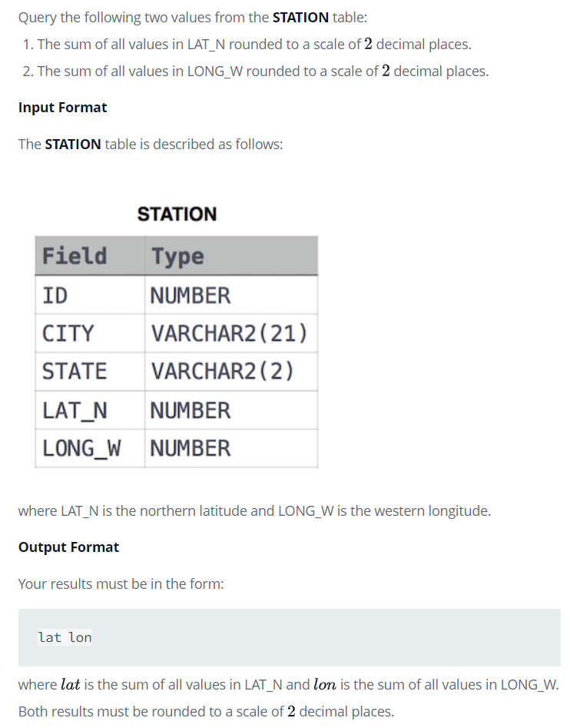This screenshot has height=728, width=570.
Task: Click the STATION table title above the table
Action: (x=177, y=214)
